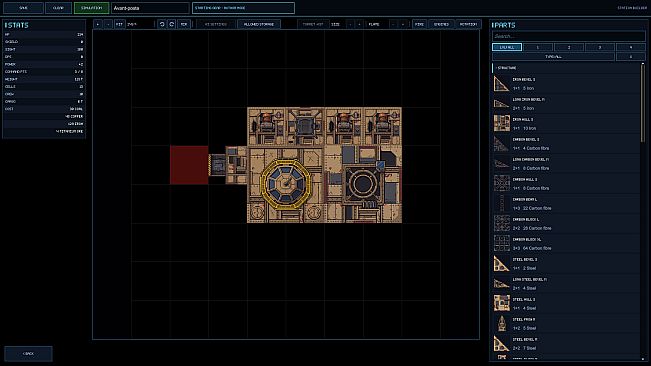This screenshot has width=651, height=366.
Task: Select the Carbon Block XL part icon
Action: 502,243
